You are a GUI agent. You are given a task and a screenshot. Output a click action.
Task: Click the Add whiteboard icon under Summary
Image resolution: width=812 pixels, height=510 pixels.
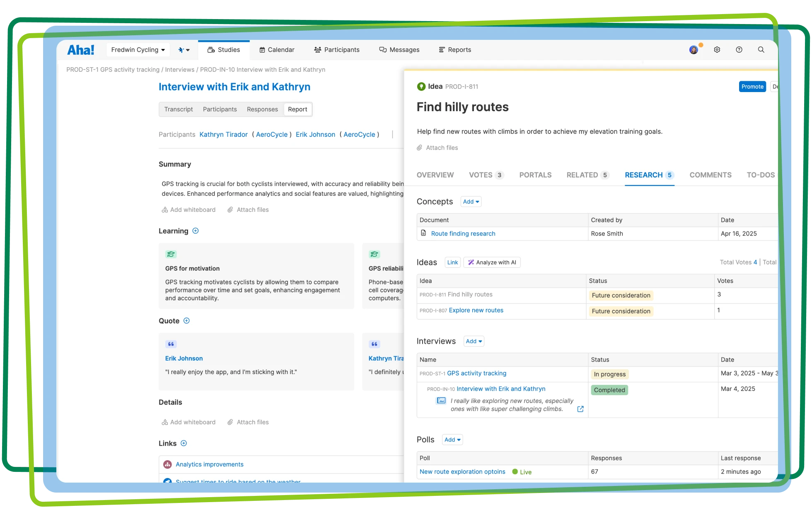[x=164, y=209]
